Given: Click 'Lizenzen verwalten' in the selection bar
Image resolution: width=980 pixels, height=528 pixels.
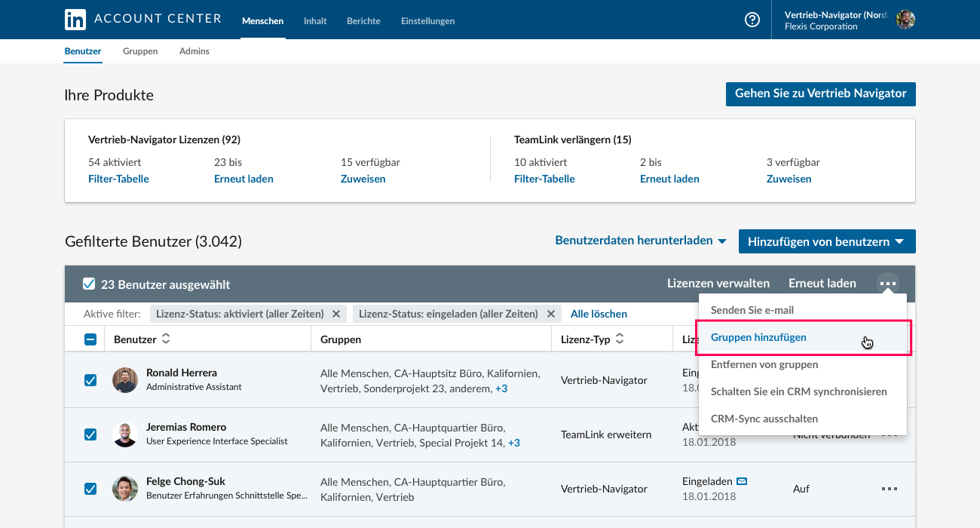Looking at the screenshot, I should coord(718,284).
